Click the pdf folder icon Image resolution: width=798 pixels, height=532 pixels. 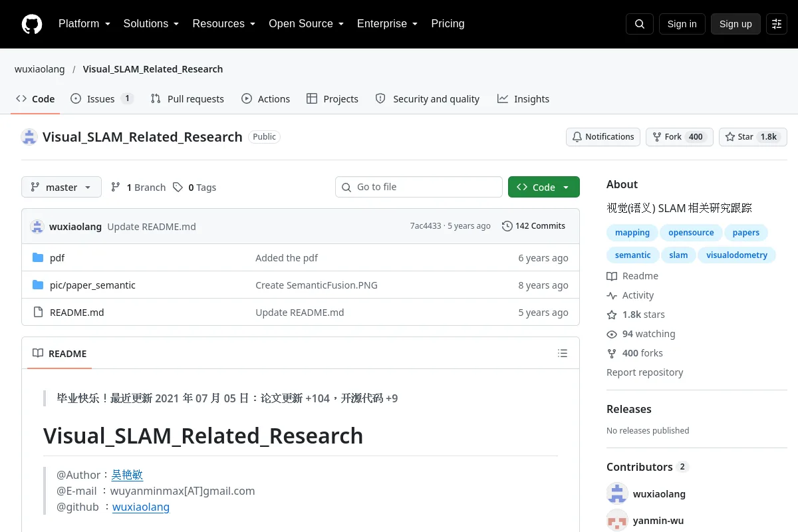38,258
